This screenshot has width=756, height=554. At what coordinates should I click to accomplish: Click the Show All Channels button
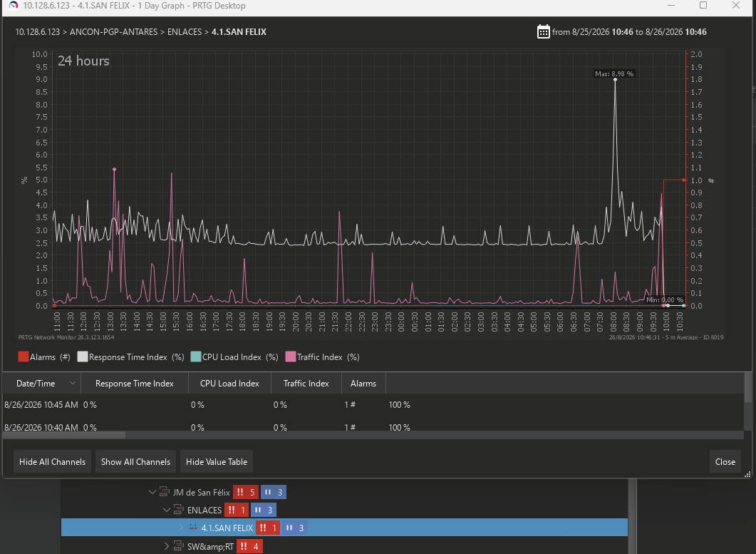[x=135, y=462]
